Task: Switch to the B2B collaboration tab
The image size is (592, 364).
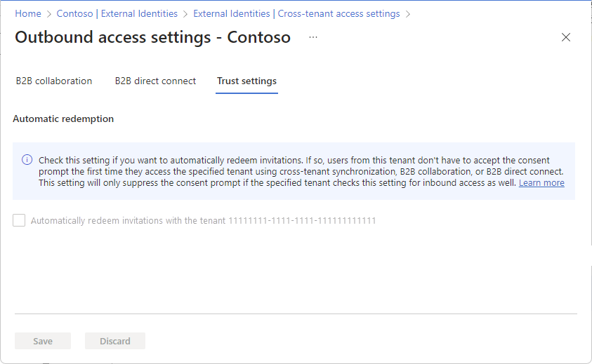Action: (54, 81)
